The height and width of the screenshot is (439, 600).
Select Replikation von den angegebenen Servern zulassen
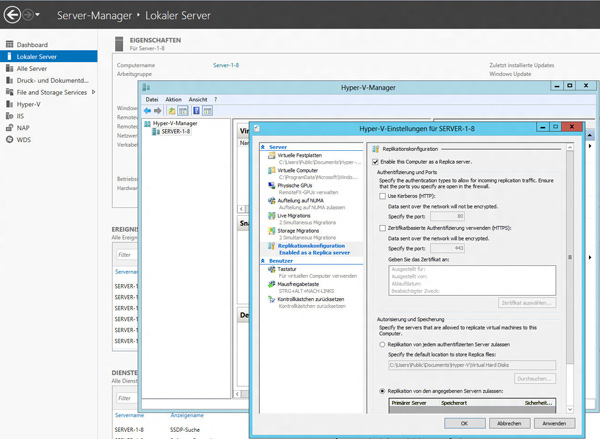click(x=382, y=391)
